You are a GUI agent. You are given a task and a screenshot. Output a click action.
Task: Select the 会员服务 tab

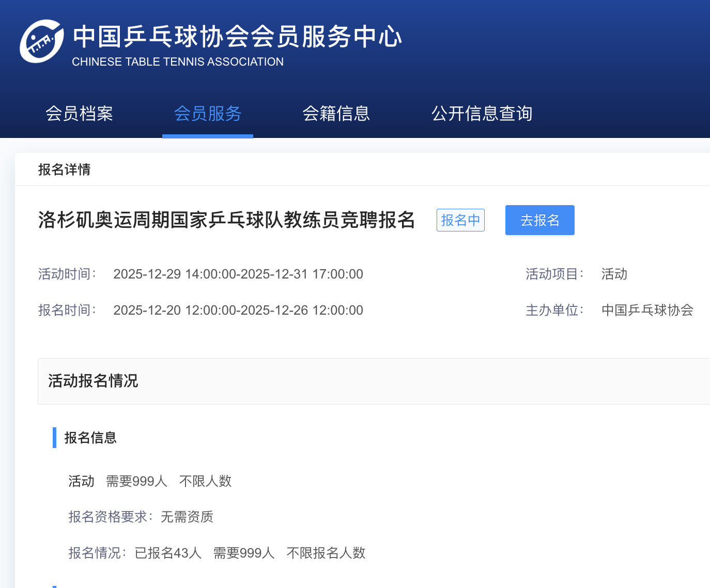pos(207,114)
